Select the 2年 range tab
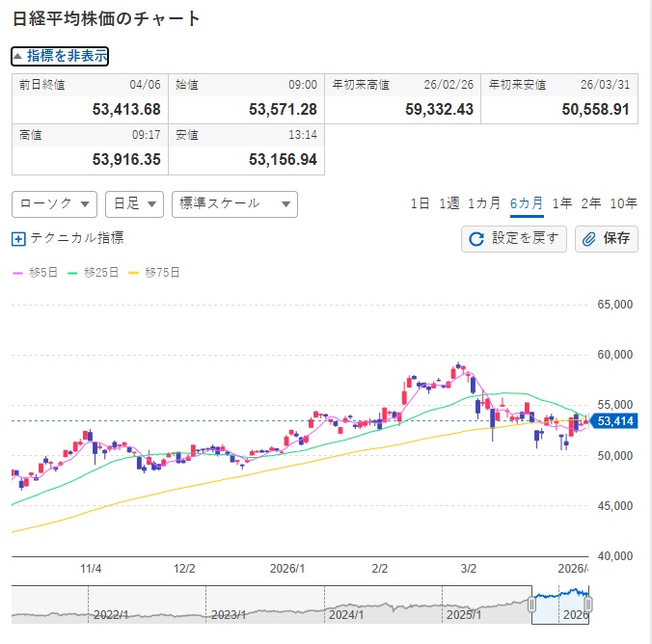Image resolution: width=652 pixels, height=644 pixels. pos(591,203)
